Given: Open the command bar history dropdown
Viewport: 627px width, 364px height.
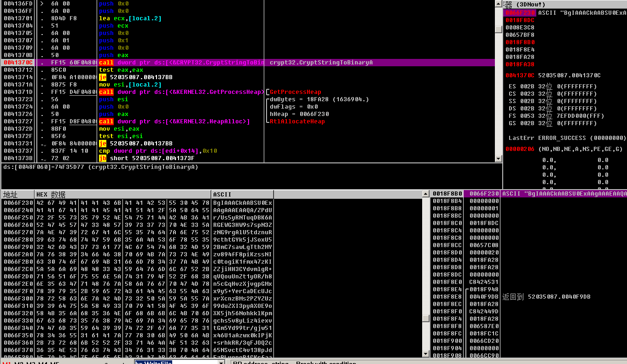Looking at the screenshot, I should pos(221,363).
